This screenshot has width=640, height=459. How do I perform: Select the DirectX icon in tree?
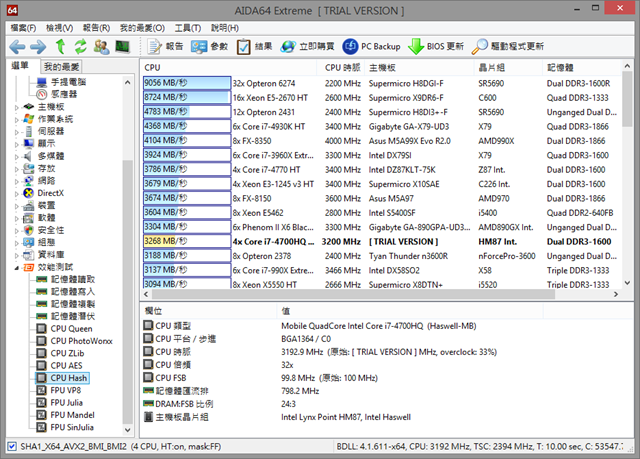(x=29, y=193)
